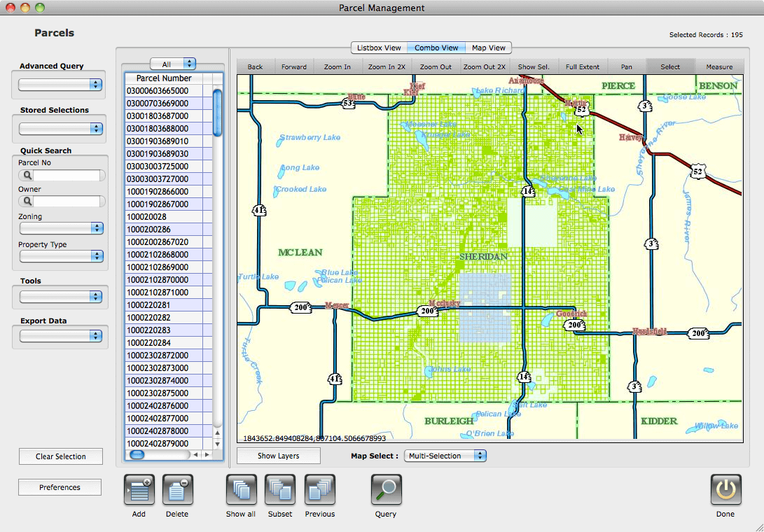Viewport: 764px width, 532px height.
Task: Click the Forward map toolbar button
Action: coord(294,66)
